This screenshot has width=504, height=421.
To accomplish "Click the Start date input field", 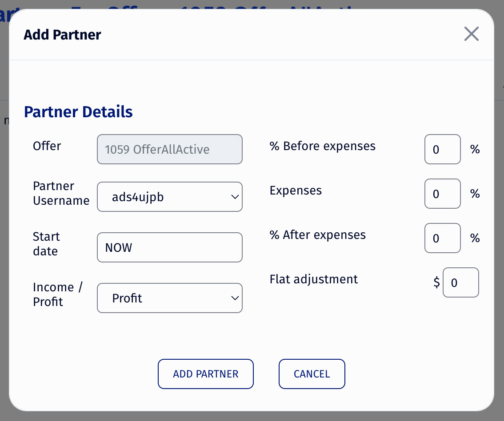I will click(170, 247).
